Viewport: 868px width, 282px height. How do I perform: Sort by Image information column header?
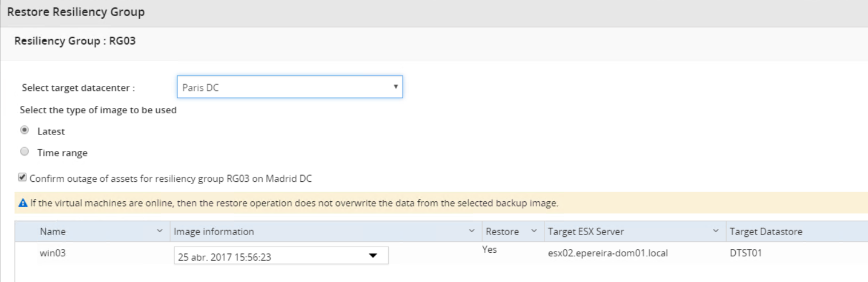(x=214, y=232)
